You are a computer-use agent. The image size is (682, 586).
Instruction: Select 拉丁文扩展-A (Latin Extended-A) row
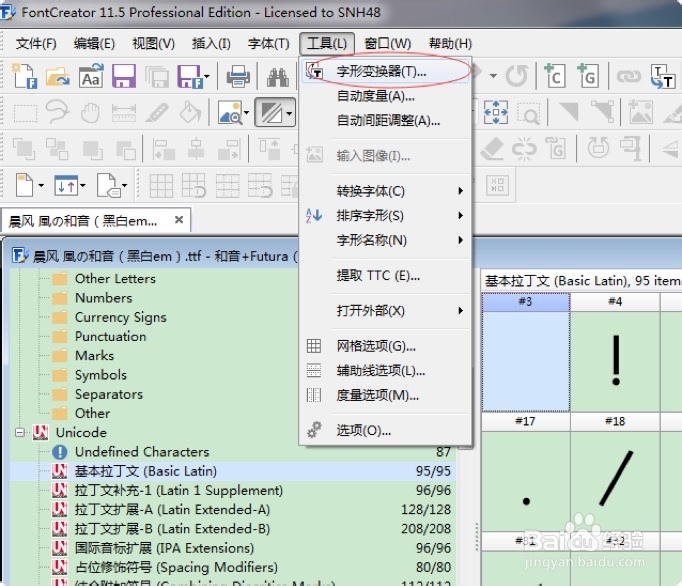click(x=233, y=509)
